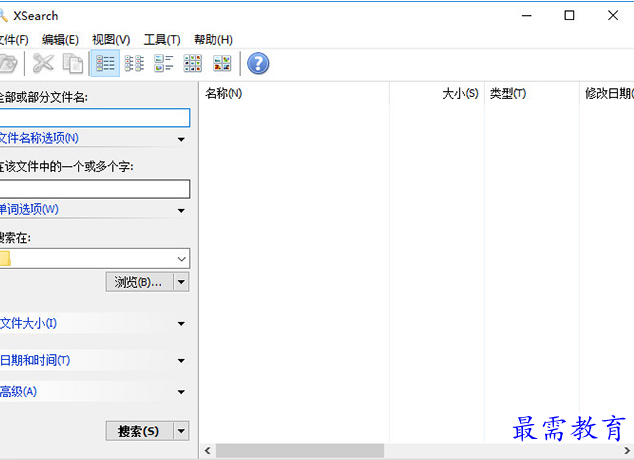Focus the words-in-file input field
The image size is (634, 460).
[x=94, y=189]
